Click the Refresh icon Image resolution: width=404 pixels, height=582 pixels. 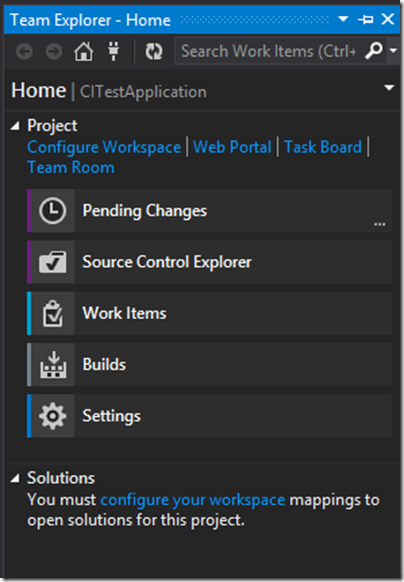pyautogui.click(x=154, y=51)
